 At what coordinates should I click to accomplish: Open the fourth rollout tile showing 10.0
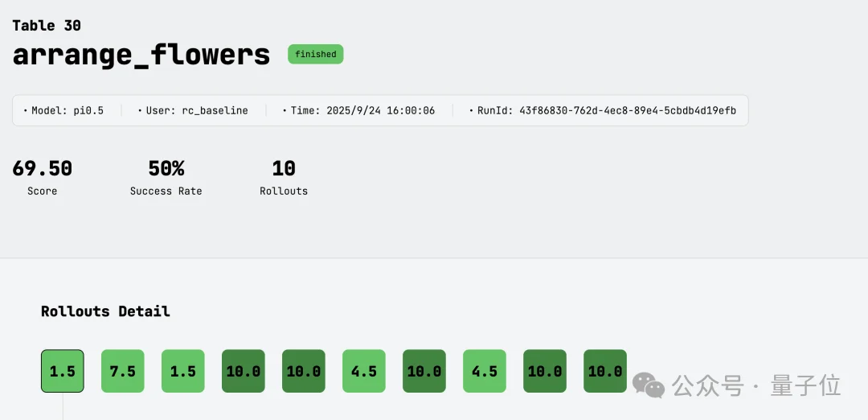[243, 371]
